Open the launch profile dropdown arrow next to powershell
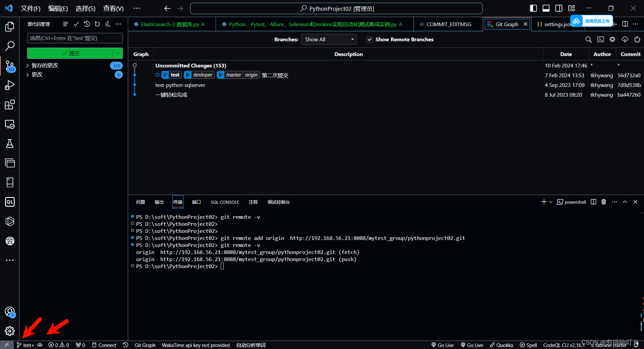This screenshot has width=644, height=349. pos(550,202)
